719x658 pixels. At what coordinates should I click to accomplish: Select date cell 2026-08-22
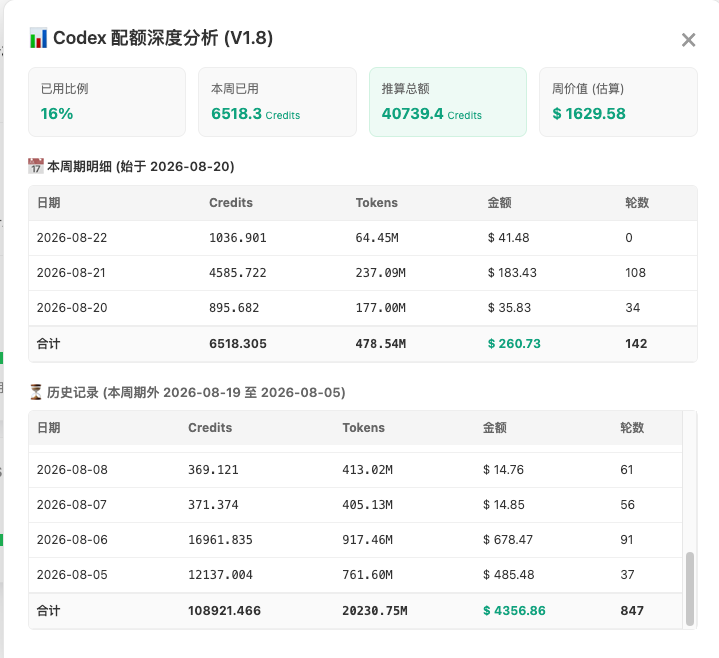click(72, 238)
